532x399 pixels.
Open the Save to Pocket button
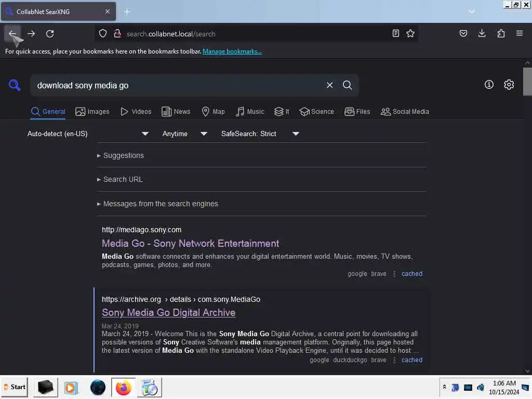pos(463,33)
